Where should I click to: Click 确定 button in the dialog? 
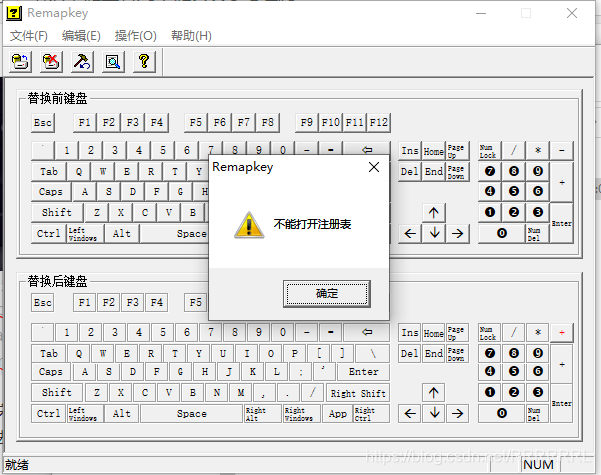(327, 294)
